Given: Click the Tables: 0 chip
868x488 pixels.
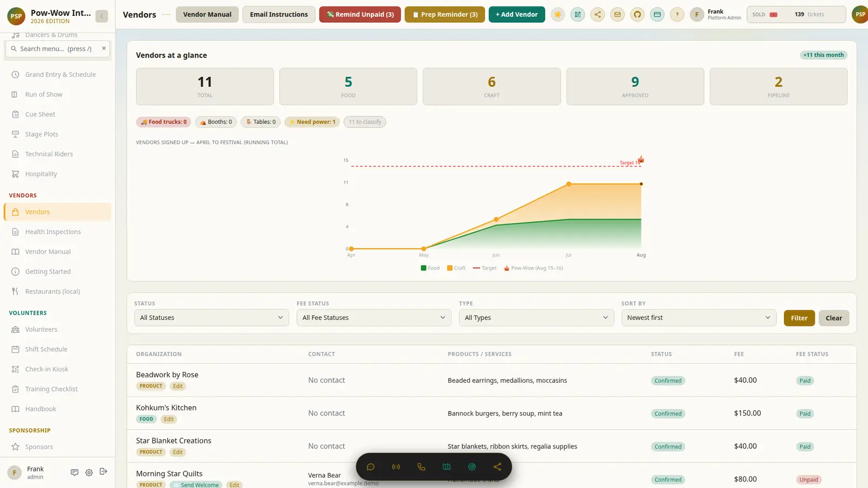Looking at the screenshot, I should [260, 122].
